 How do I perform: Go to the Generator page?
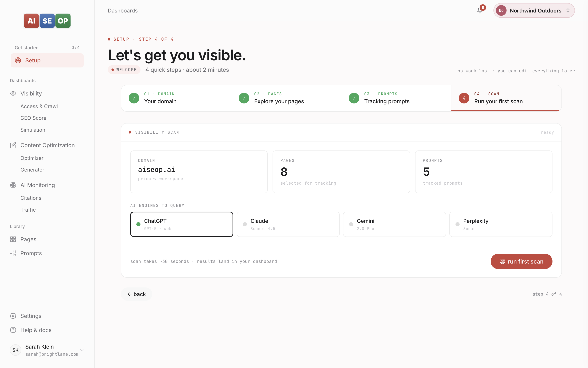tap(32, 170)
